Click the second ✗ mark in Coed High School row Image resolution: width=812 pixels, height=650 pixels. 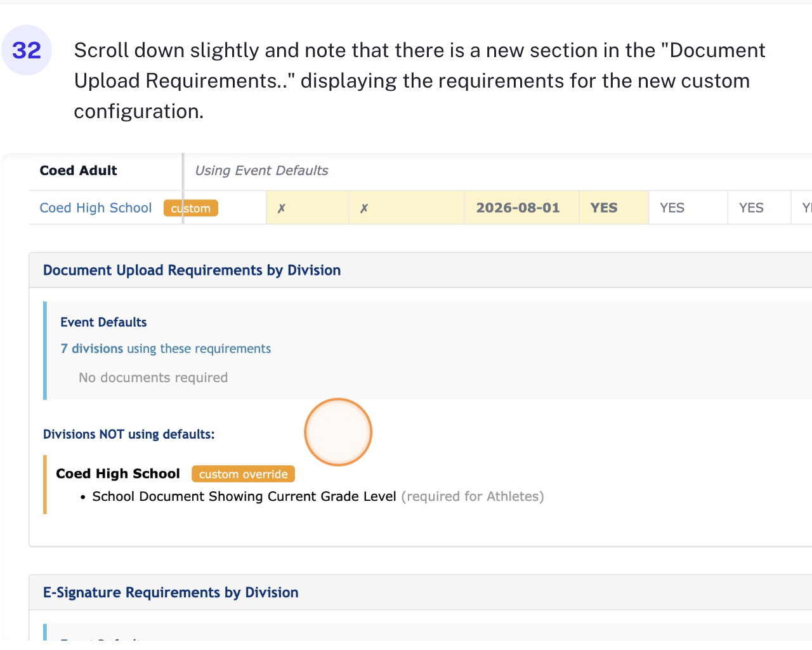[x=364, y=208]
